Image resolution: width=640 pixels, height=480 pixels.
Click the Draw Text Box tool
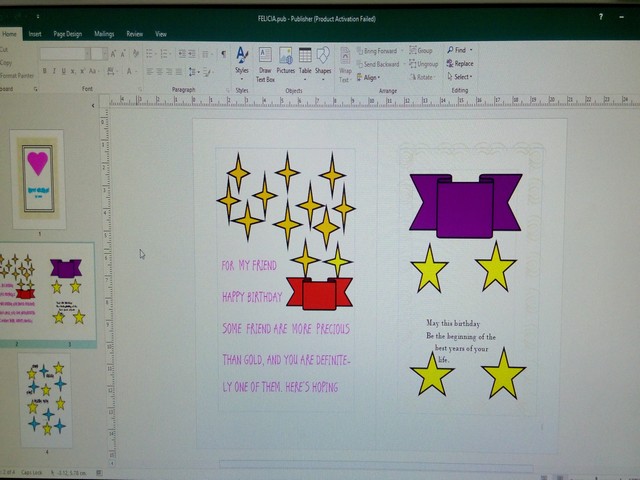[x=265, y=60]
